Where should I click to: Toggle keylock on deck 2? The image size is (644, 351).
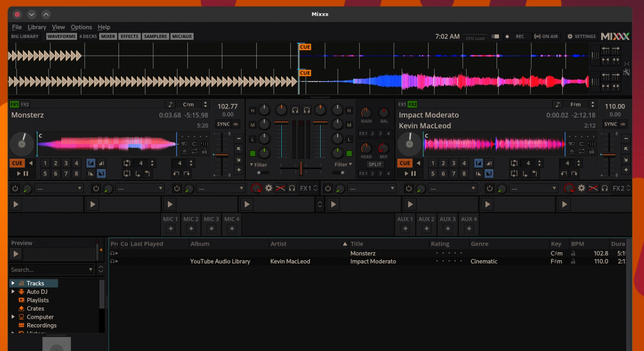(592, 151)
